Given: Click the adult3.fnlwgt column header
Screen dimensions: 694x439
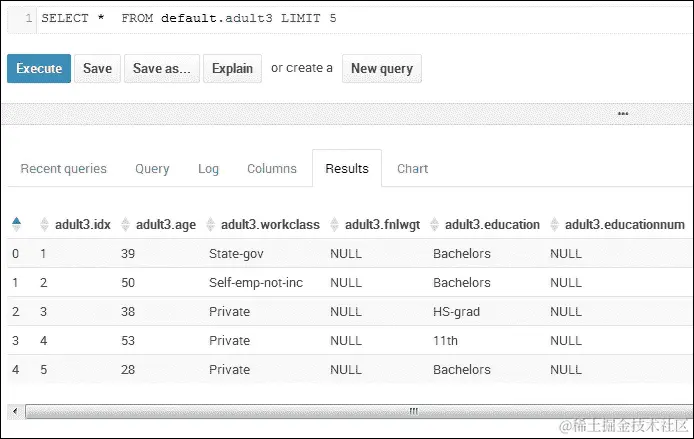Looking at the screenshot, I should coord(382,225).
